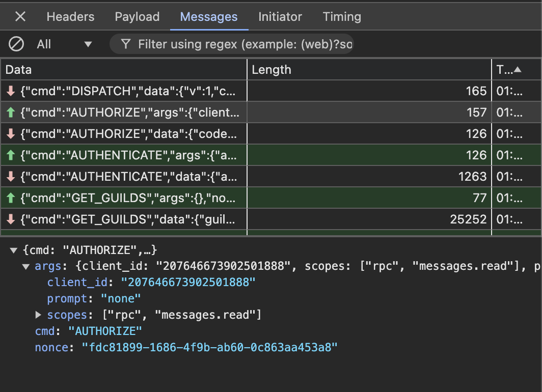The height and width of the screenshot is (392, 542).
Task: Collapse the args object tree node
Action: 26,266
